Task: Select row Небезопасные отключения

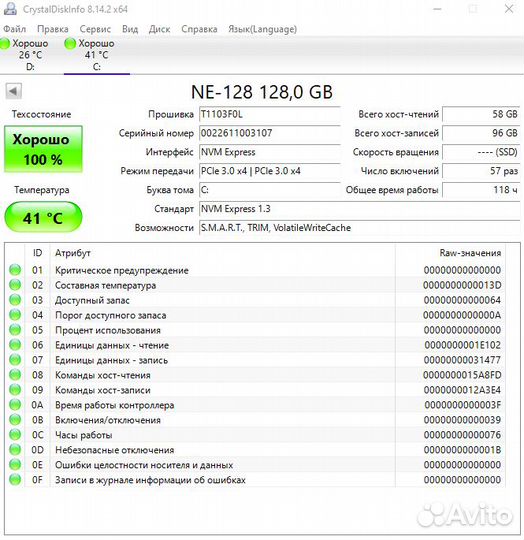Action: (255, 449)
